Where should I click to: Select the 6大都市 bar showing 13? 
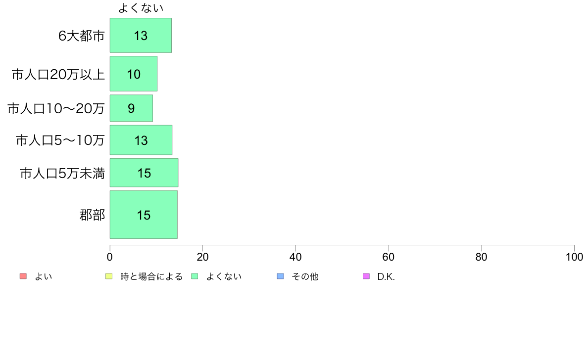[x=141, y=35]
